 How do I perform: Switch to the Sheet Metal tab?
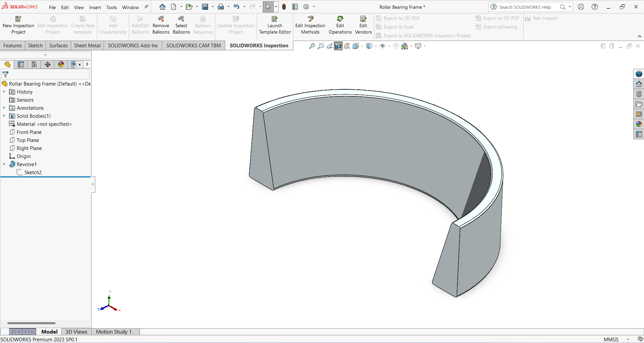[x=87, y=45]
